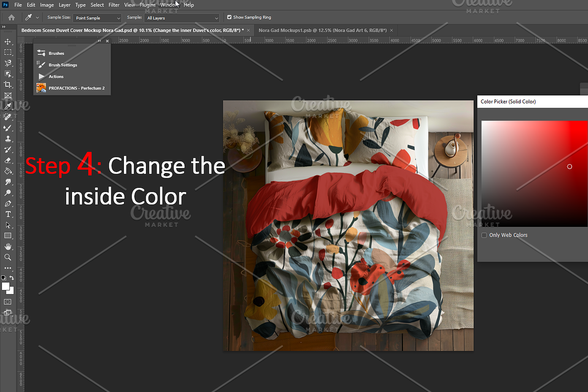Select the Clone Stamp tool

tap(8, 139)
